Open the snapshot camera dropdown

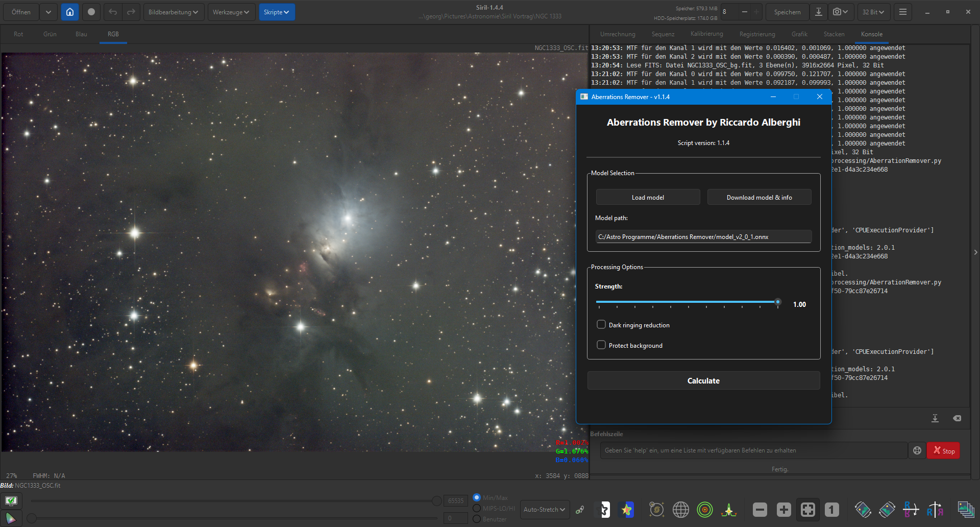click(840, 12)
